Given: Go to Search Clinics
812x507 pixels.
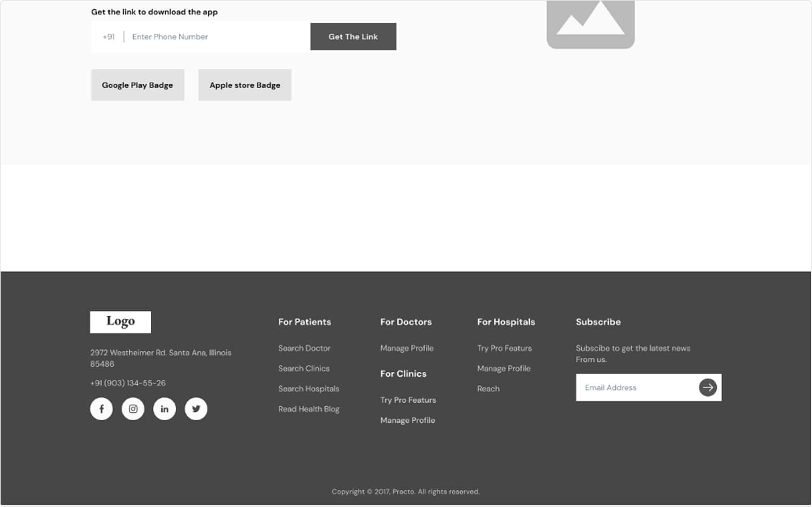Looking at the screenshot, I should click(304, 369).
